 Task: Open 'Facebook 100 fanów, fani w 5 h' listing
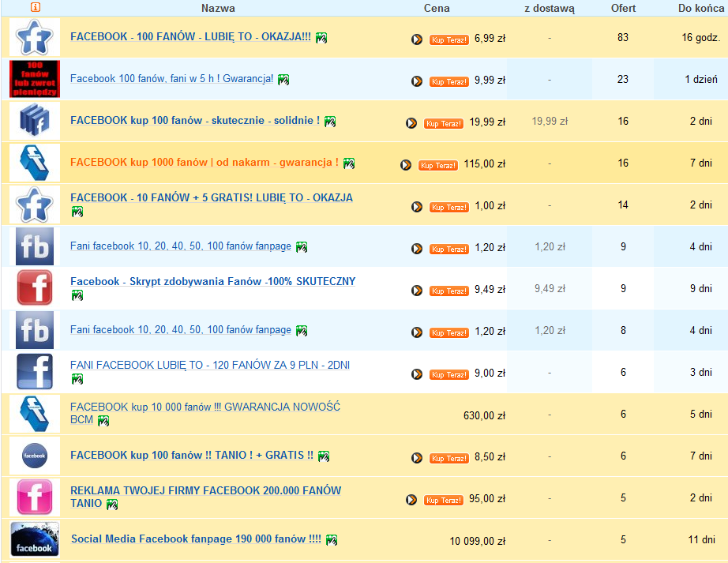172,78
